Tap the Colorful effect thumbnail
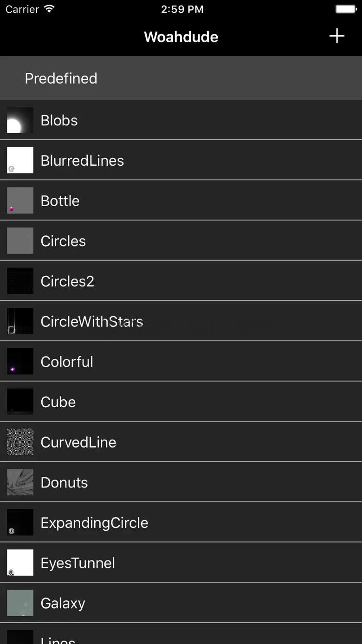 coord(20,361)
